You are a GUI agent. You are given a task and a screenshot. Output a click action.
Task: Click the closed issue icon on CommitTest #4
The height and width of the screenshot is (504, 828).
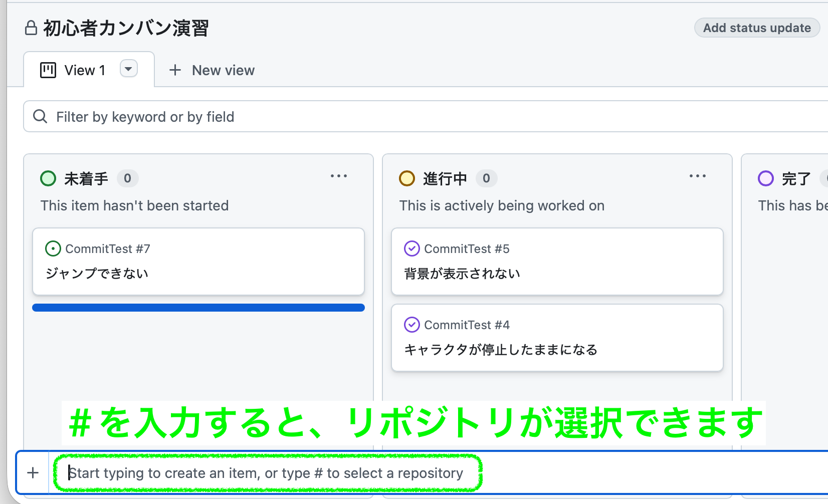412,325
